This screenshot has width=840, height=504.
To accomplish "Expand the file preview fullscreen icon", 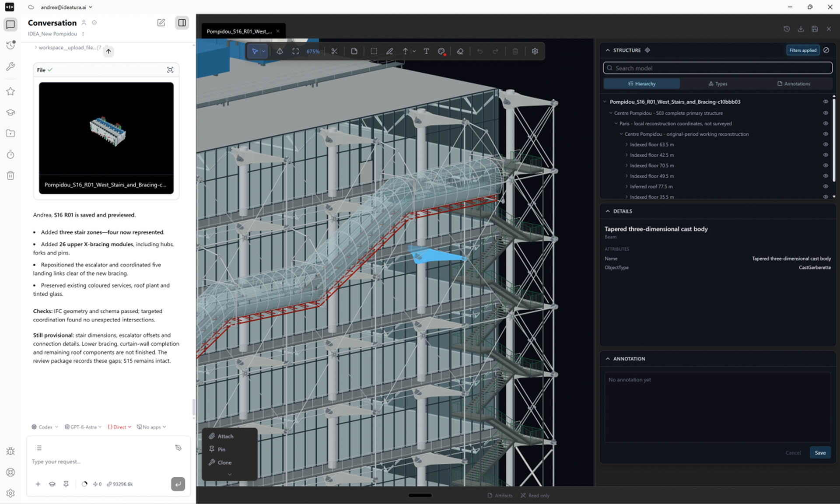I will click(x=170, y=70).
